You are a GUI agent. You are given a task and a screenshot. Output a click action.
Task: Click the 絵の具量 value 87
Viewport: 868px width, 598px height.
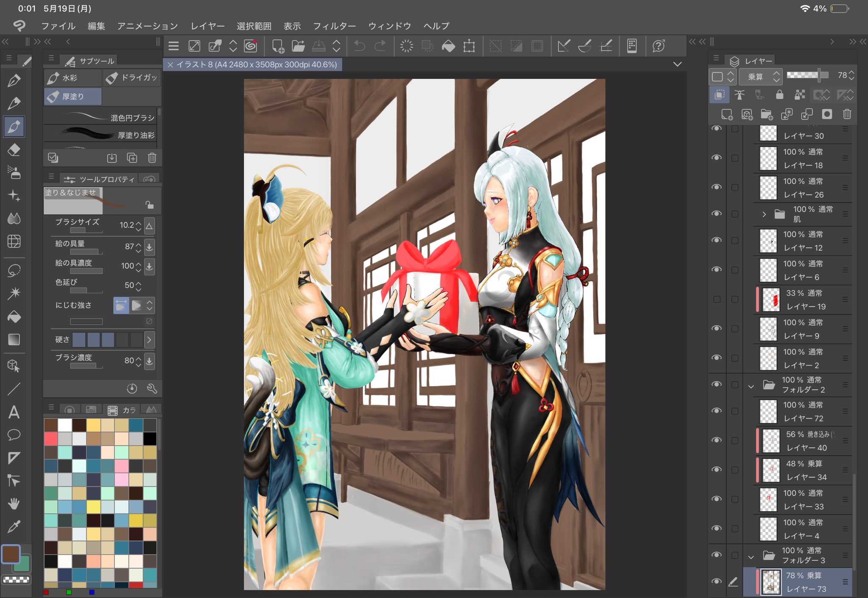point(129,246)
